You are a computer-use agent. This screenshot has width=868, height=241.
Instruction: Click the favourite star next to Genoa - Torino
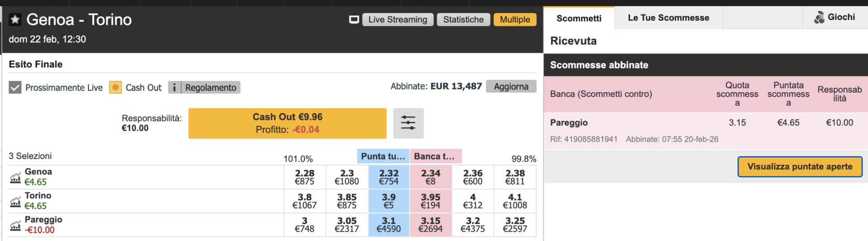coord(15,19)
